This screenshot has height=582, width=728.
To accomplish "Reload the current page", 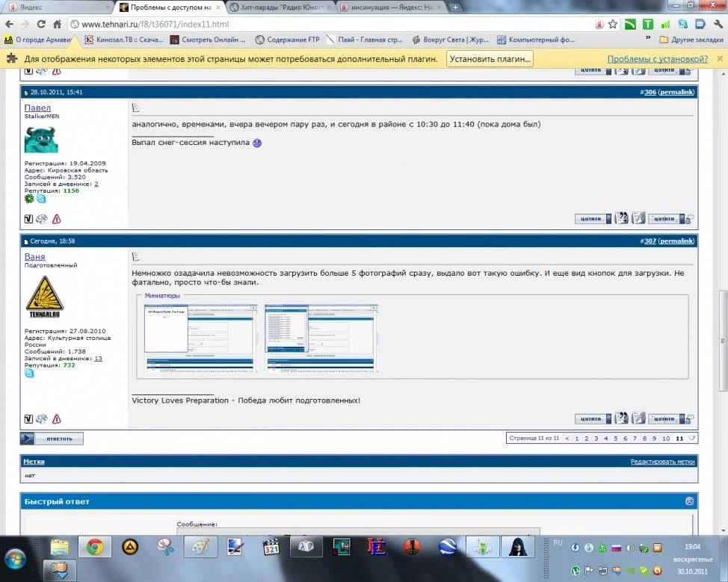I will (41, 24).
